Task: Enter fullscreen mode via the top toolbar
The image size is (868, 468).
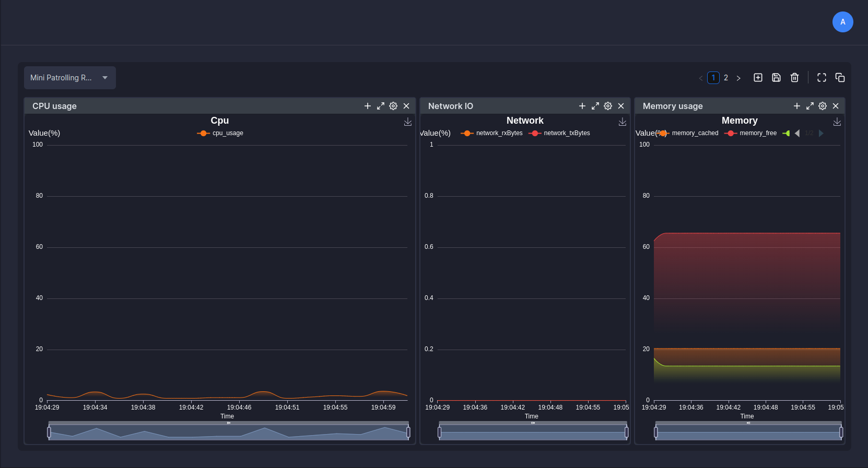Action: [x=822, y=78]
